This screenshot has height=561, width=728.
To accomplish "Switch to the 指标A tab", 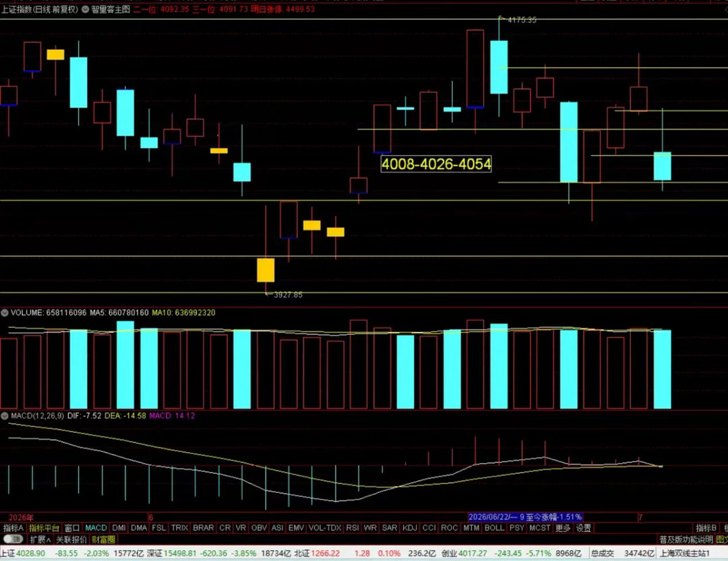I will [13, 528].
